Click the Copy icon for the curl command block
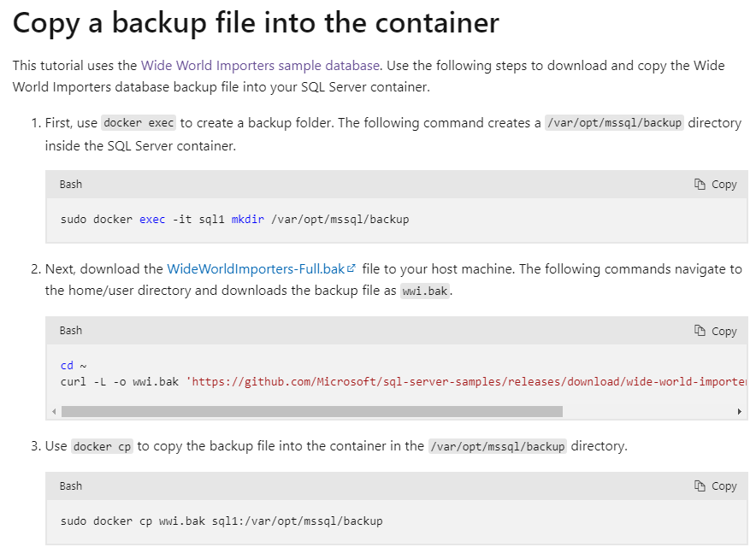The width and height of the screenshot is (756, 559). (700, 331)
